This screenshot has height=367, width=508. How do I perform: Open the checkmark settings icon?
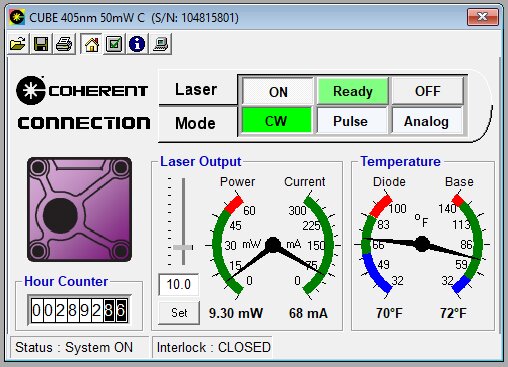click(114, 44)
